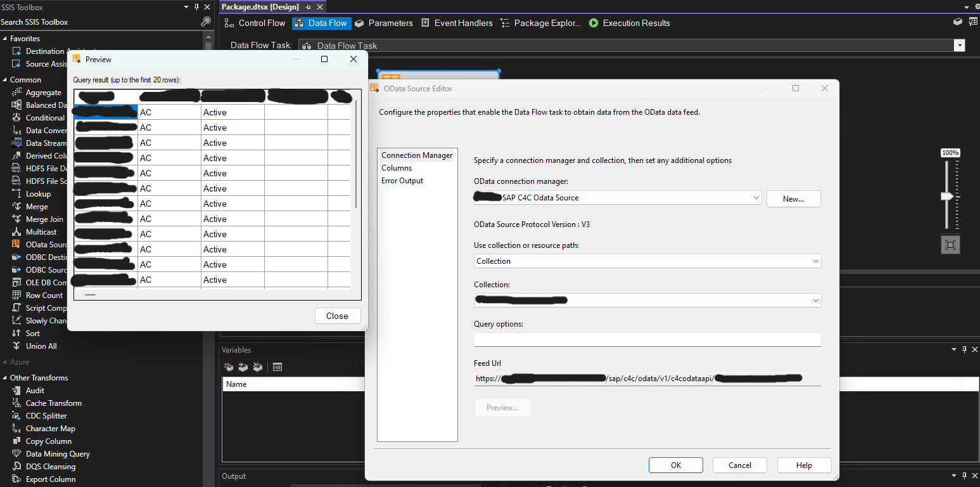980x487 pixels.
Task: Click the zoom slider handle
Action: (947, 197)
